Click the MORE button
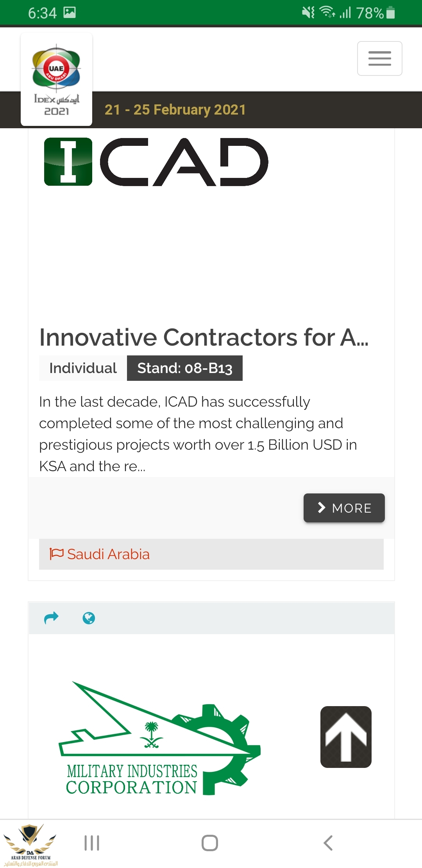 click(x=344, y=508)
